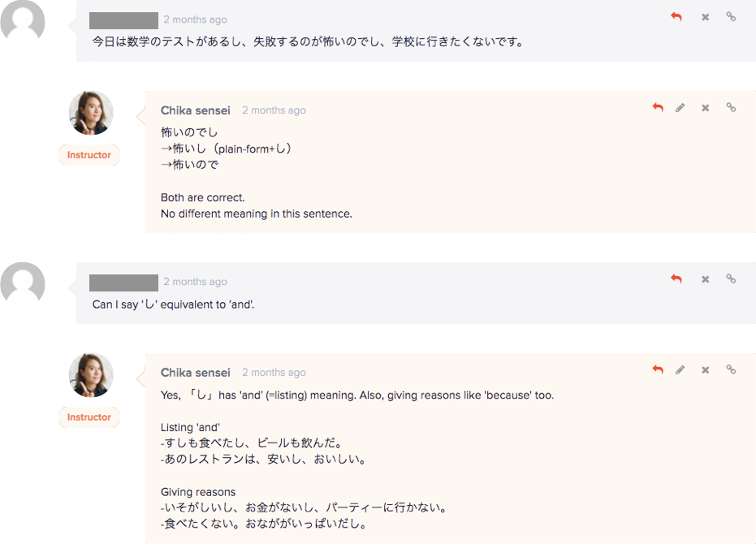756x544 pixels.
Task: Delete Chika sensei's 'Both are correct' comment
Action: point(705,107)
